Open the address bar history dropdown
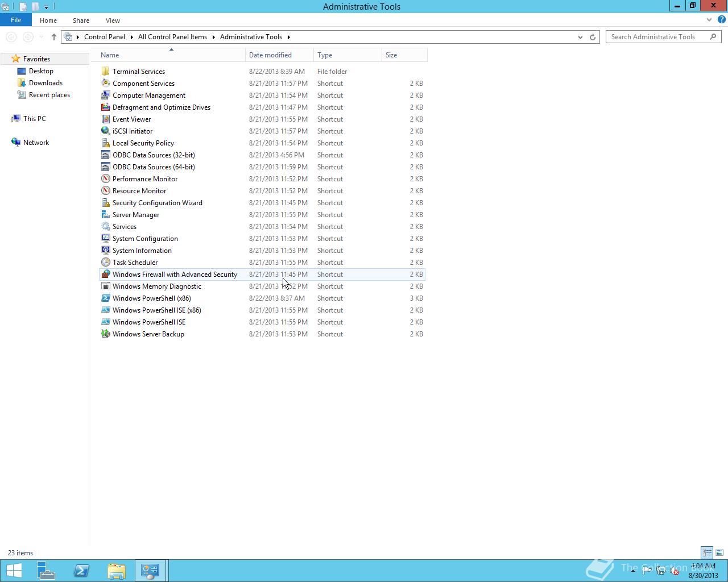Screen dimensions: 728x582 tap(580, 37)
